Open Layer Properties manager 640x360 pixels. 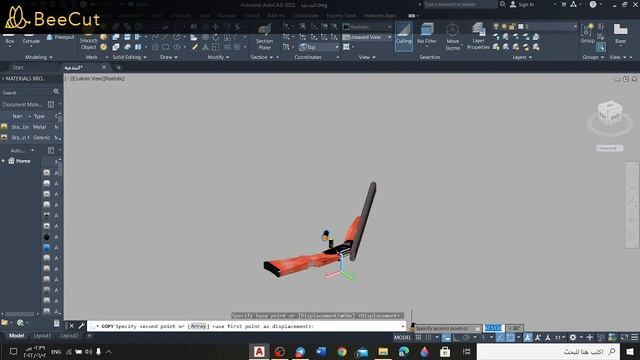tap(478, 36)
